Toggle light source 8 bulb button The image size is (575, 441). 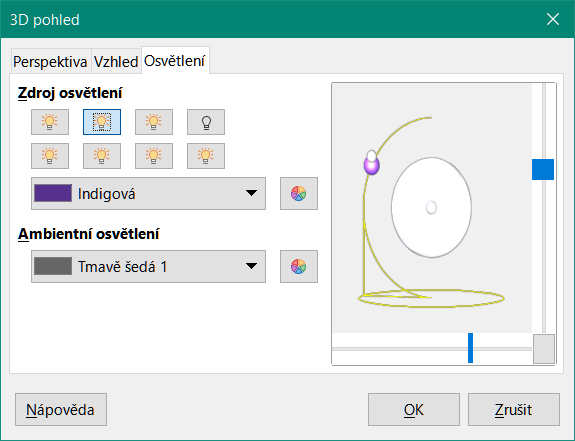coord(206,156)
